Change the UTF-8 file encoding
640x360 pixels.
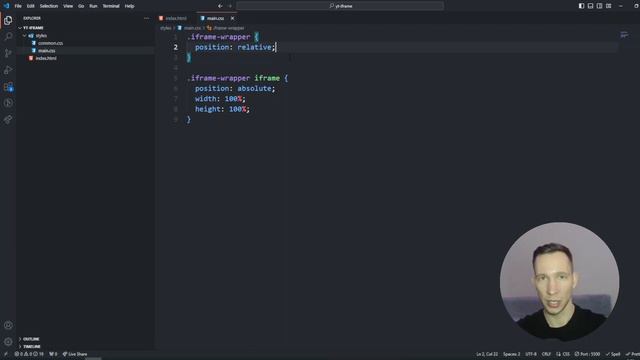click(531, 354)
